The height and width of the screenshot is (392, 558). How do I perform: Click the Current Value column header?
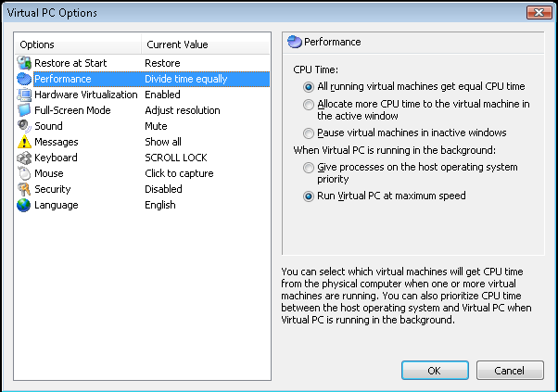206,44
